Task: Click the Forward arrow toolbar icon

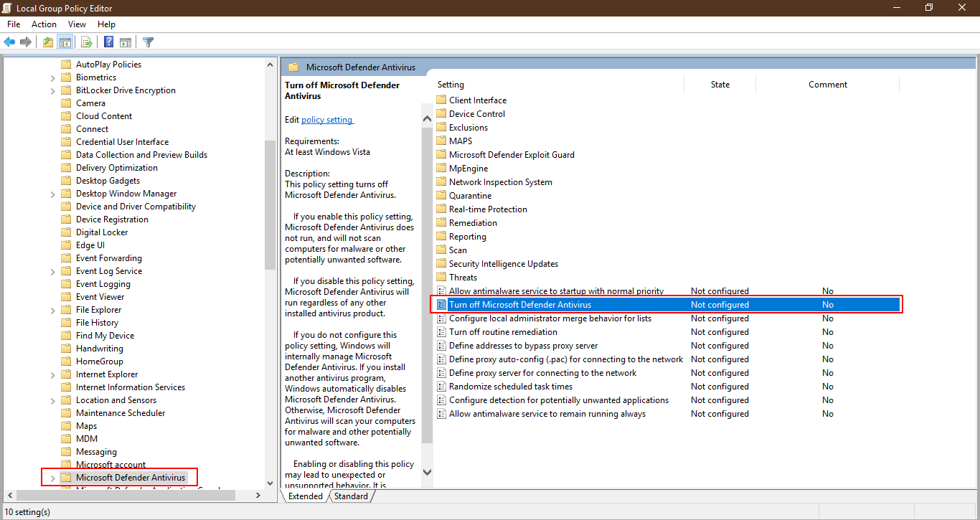Action: click(26, 42)
